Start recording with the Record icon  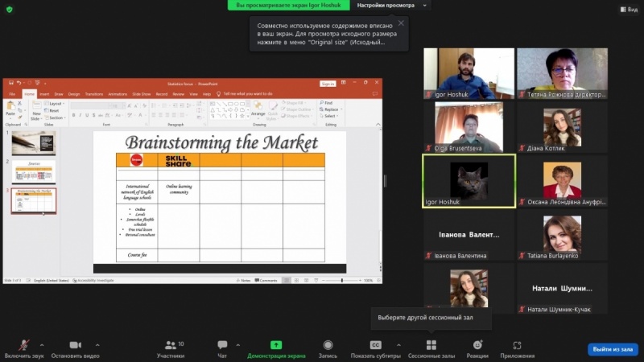pos(328,345)
